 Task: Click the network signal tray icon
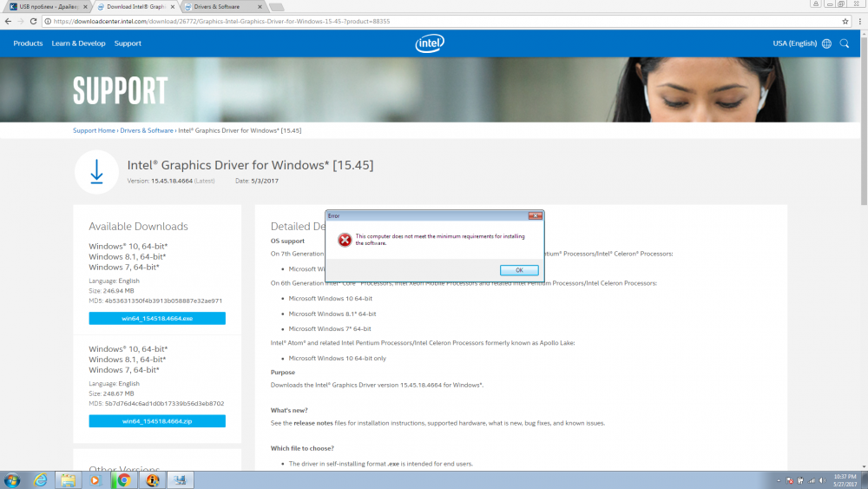pyautogui.click(x=812, y=480)
